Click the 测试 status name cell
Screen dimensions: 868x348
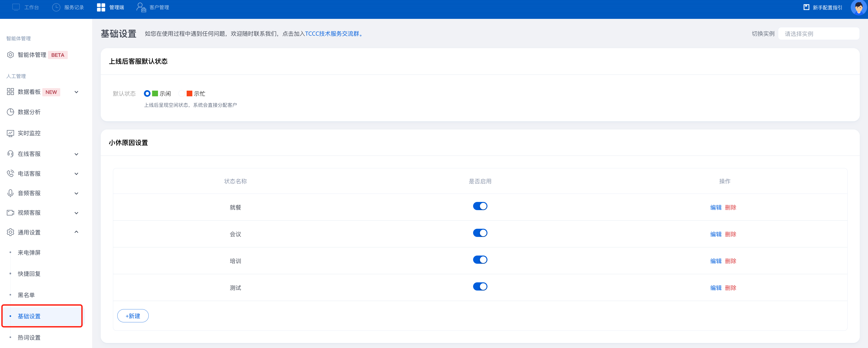[235, 288]
